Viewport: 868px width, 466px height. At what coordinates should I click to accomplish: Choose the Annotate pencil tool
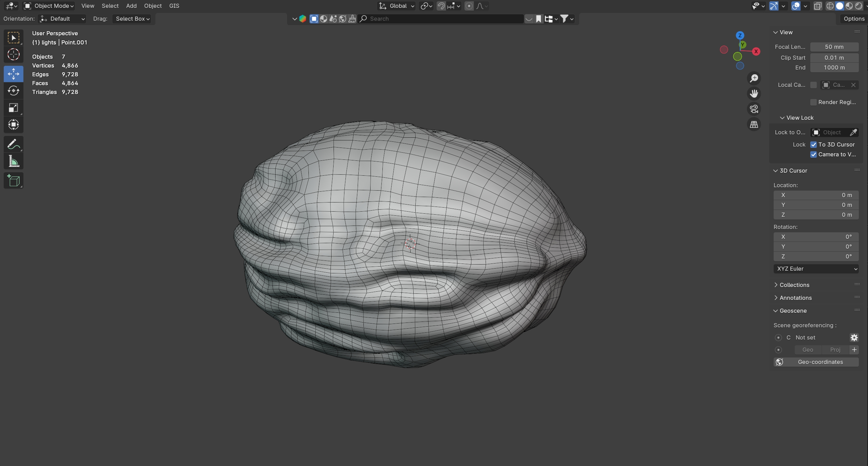14,144
